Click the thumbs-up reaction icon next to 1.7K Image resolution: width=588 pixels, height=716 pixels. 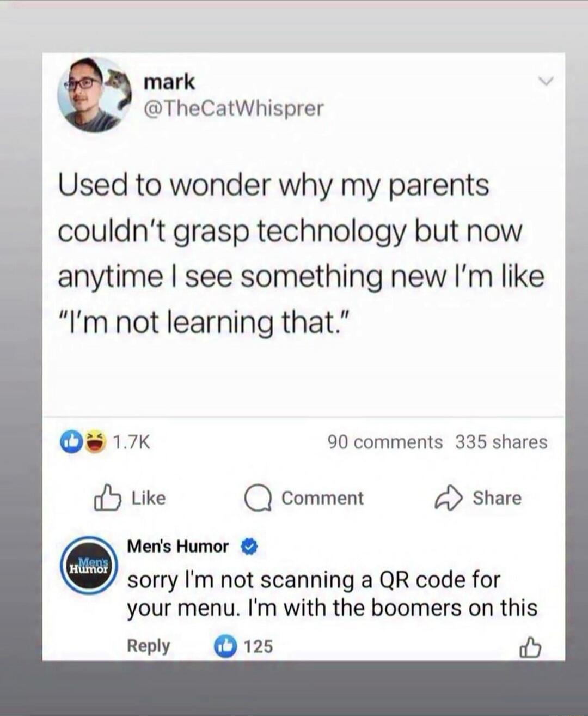click(x=71, y=440)
